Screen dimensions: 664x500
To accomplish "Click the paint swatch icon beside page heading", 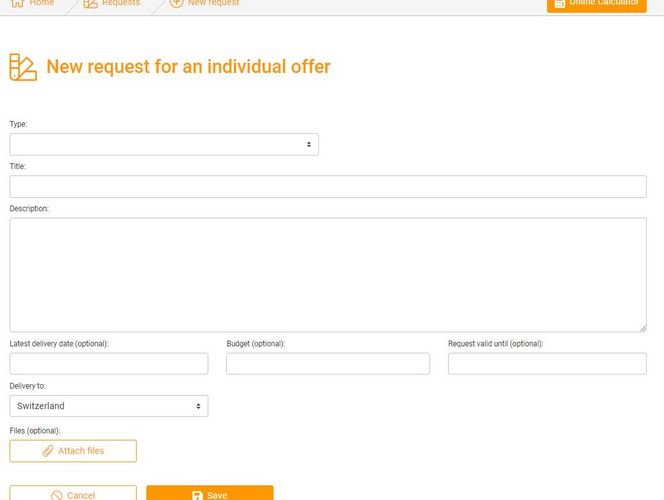I will point(23,67).
